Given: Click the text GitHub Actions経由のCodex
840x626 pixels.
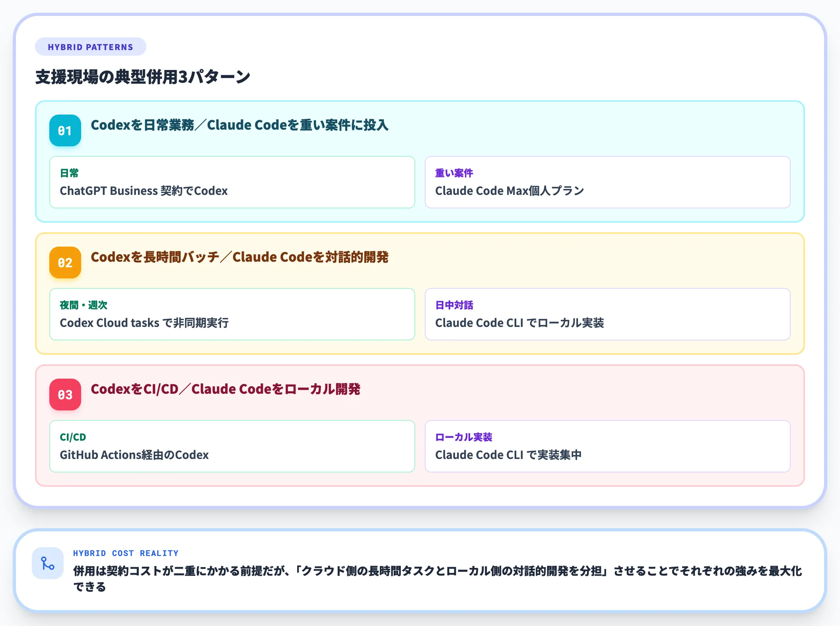Looking at the screenshot, I should pos(134,455).
